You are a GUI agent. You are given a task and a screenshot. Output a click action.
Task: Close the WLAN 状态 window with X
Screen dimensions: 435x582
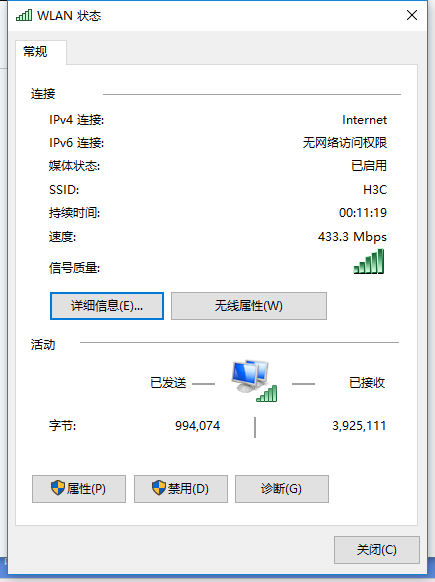[412, 15]
